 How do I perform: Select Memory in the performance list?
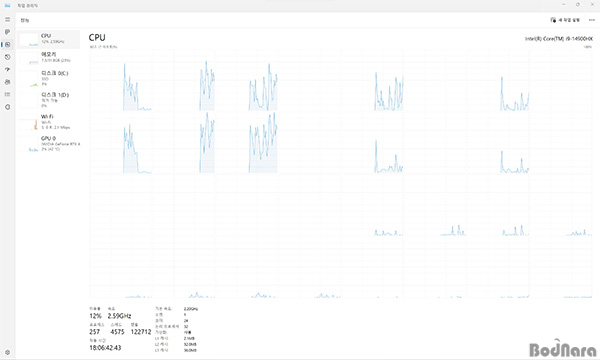tap(49, 58)
